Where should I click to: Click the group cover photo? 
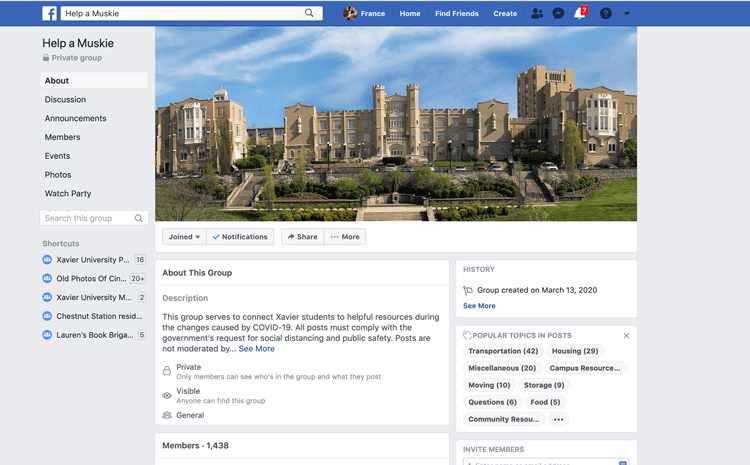point(396,124)
